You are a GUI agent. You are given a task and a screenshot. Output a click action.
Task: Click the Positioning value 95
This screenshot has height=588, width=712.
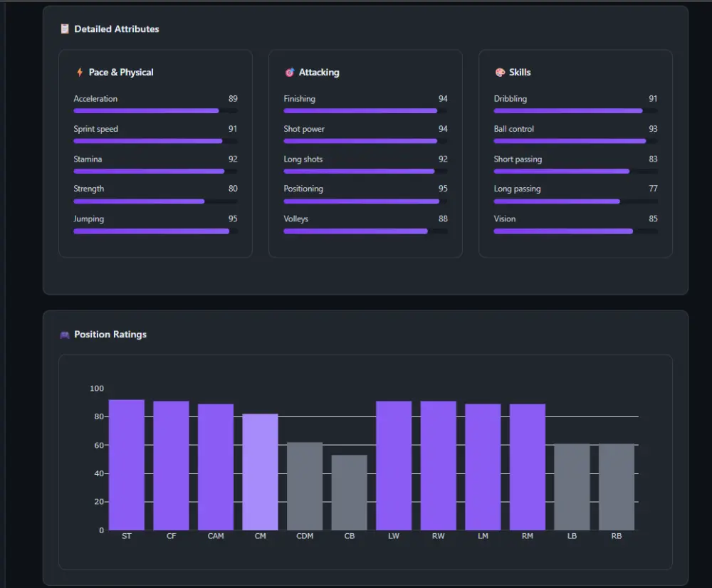[443, 189]
